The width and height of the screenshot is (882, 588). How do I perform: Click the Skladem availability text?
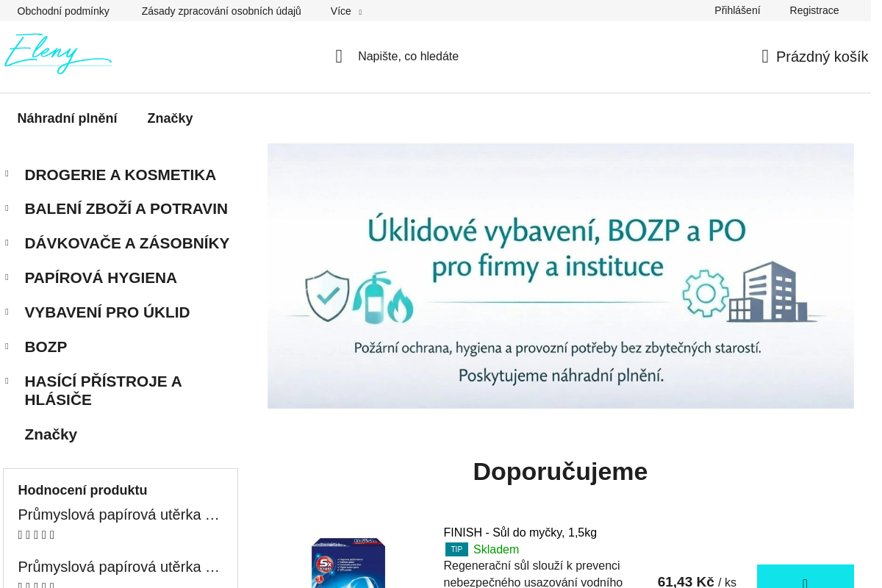(x=496, y=549)
